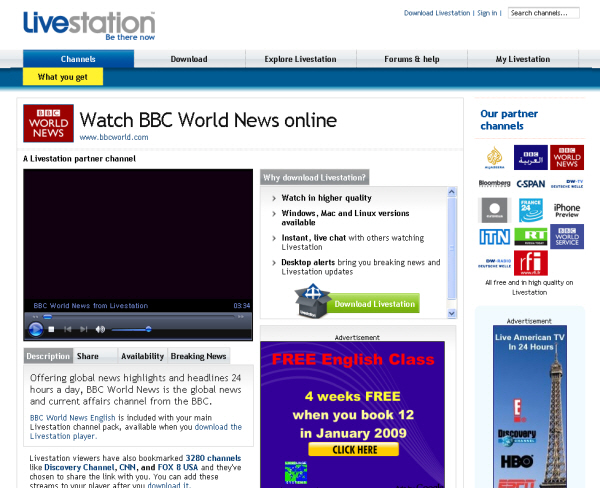Switch to the Description tab
Image resolution: width=600 pixels, height=488 pixels.
click(48, 356)
